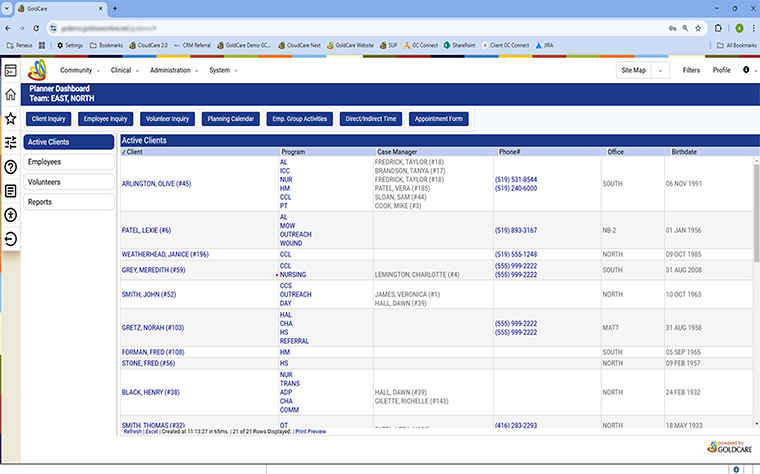
Task: Open the browser zoom magnifier icon
Action: coord(685,28)
